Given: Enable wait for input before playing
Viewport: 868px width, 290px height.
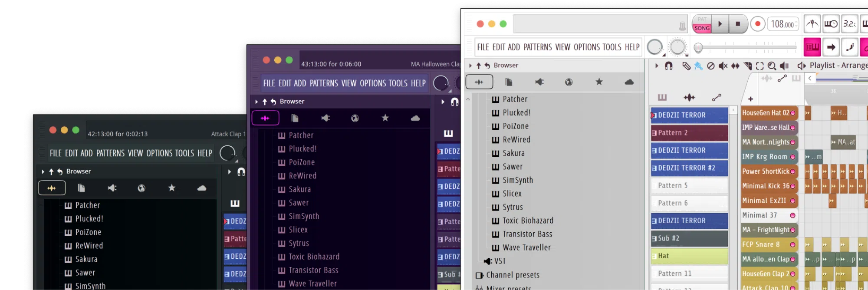Looking at the screenshot, I should pos(831,24).
